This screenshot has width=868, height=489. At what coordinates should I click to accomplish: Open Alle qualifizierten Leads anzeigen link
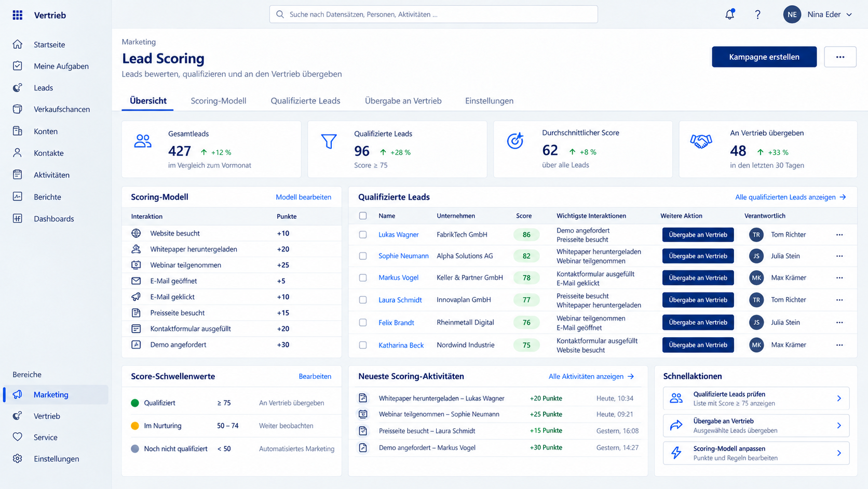click(791, 197)
